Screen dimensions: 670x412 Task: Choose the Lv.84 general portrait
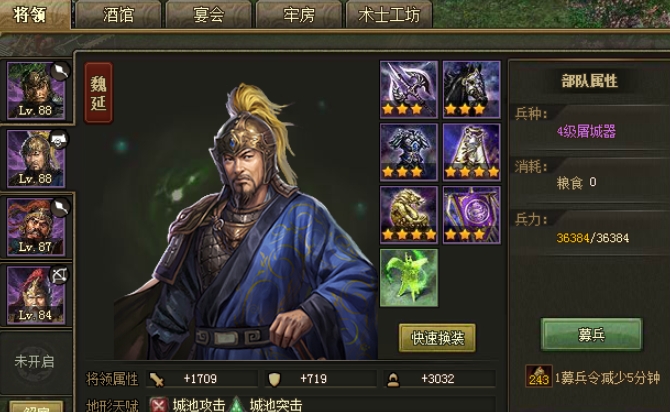tap(36, 295)
